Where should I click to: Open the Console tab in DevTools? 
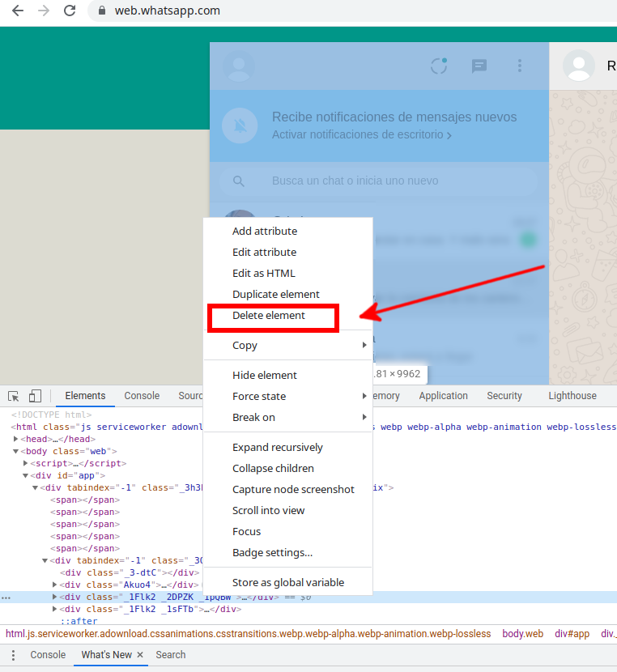coord(142,396)
